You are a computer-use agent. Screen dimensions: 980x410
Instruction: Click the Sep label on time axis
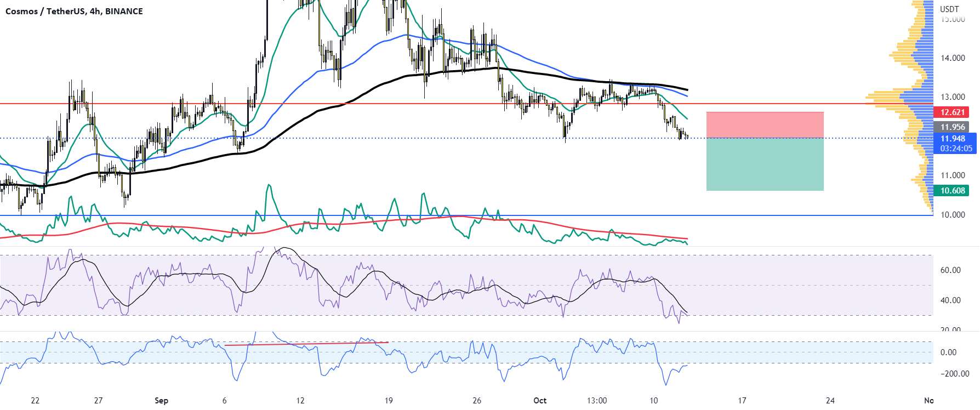click(161, 401)
